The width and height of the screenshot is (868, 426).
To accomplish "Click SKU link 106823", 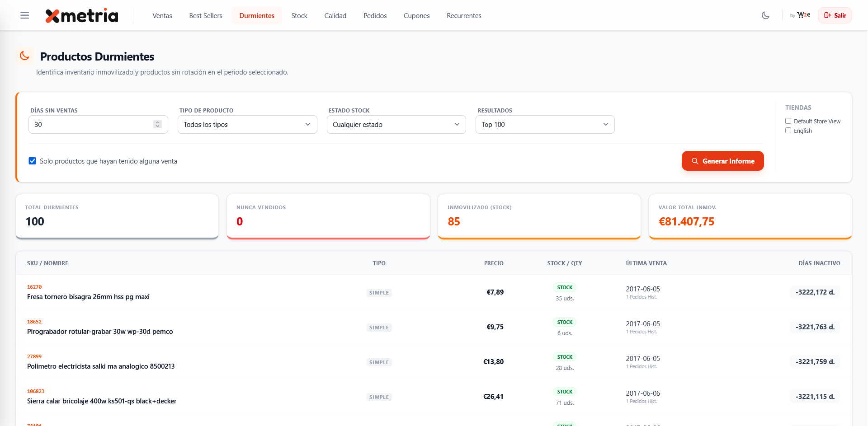I will click(x=36, y=391).
